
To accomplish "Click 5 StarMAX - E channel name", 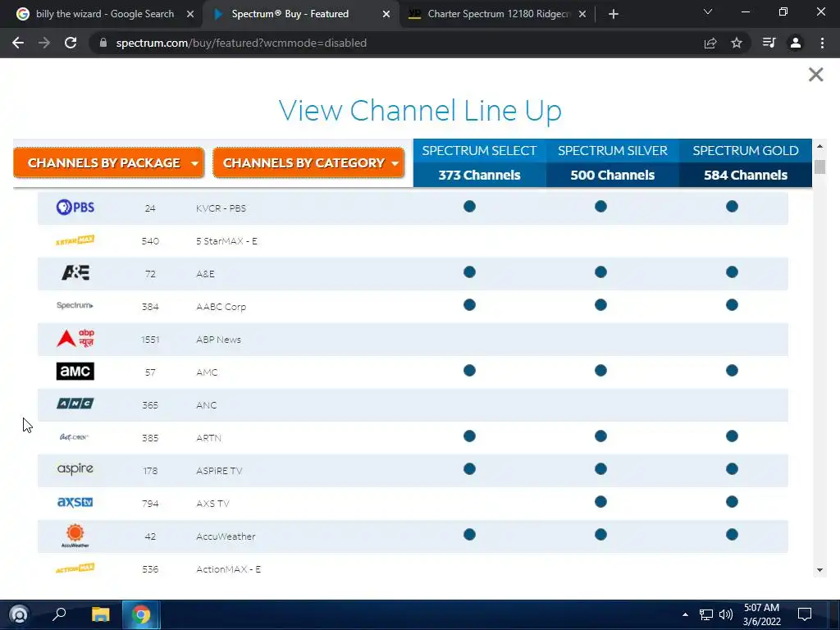I will tap(226, 241).
